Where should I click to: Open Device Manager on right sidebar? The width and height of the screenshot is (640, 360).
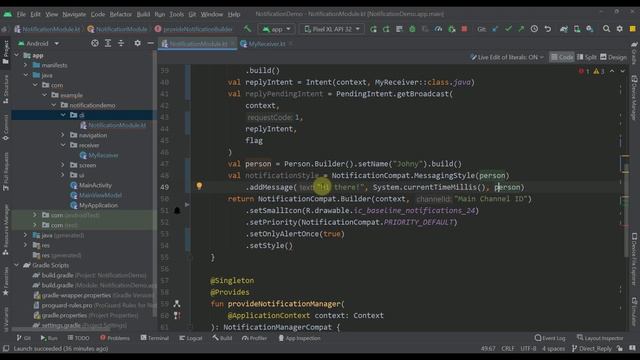(634, 97)
